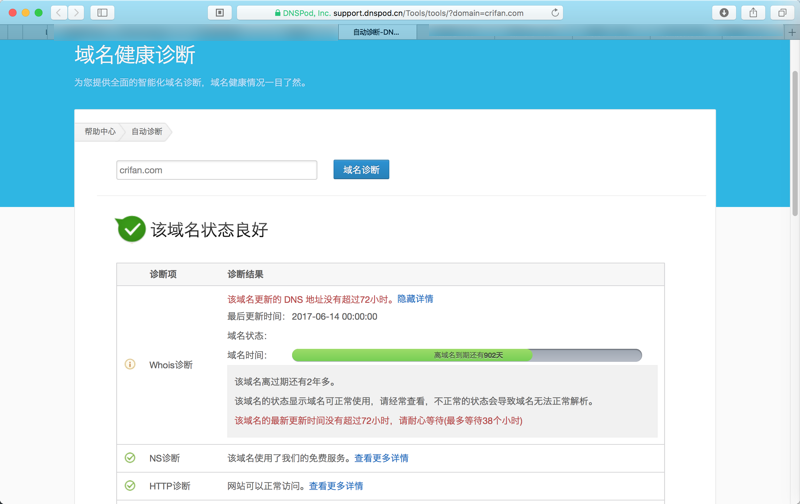Open the 帮助中心 breadcrumb
The image size is (800, 504).
click(100, 132)
